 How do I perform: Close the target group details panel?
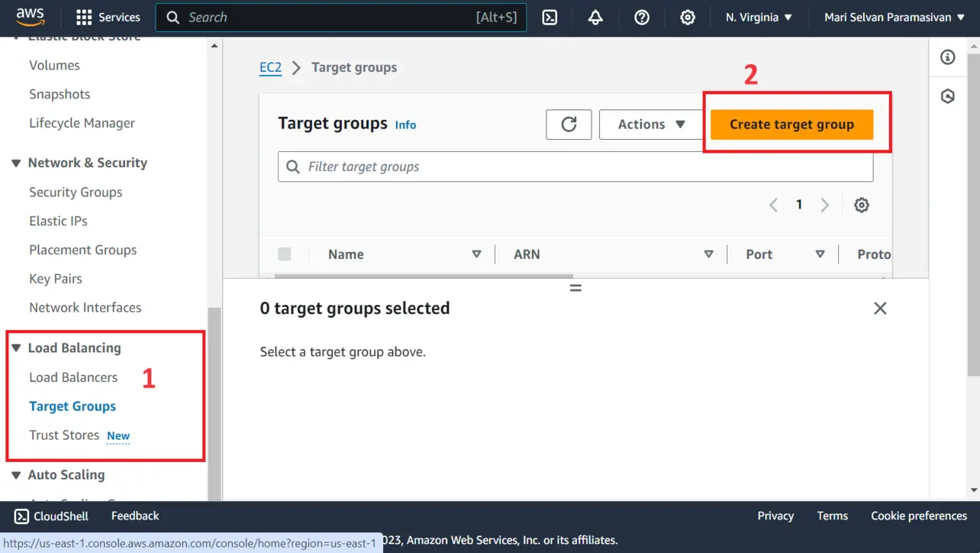[x=880, y=308]
